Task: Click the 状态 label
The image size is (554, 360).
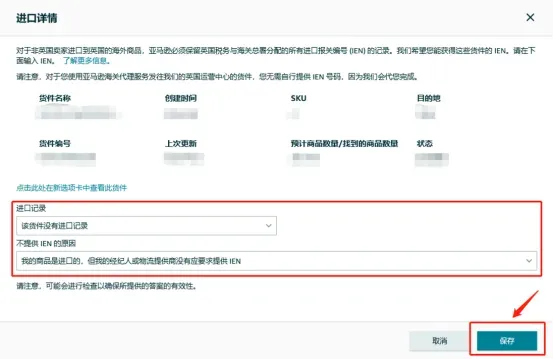Action: click(x=425, y=143)
